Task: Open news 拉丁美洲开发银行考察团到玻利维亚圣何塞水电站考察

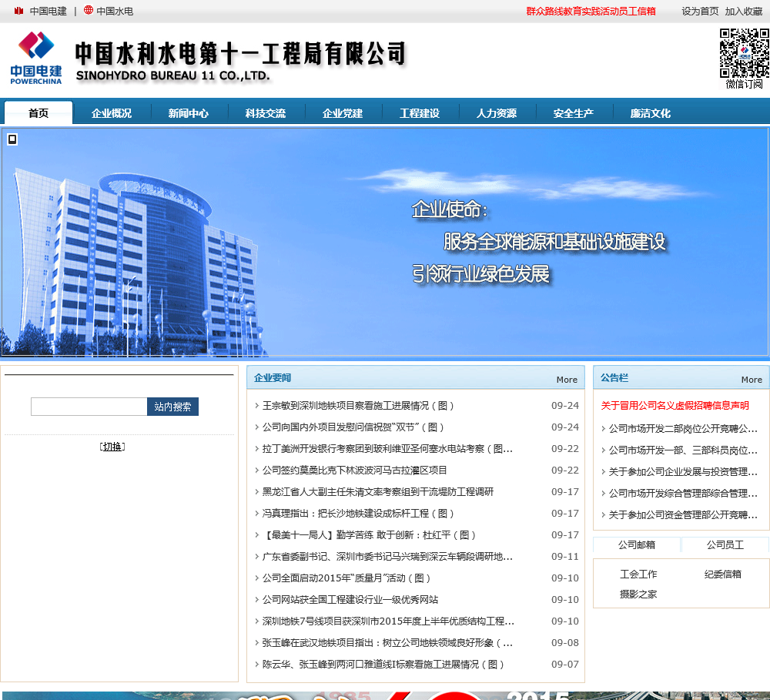Action: tap(387, 449)
